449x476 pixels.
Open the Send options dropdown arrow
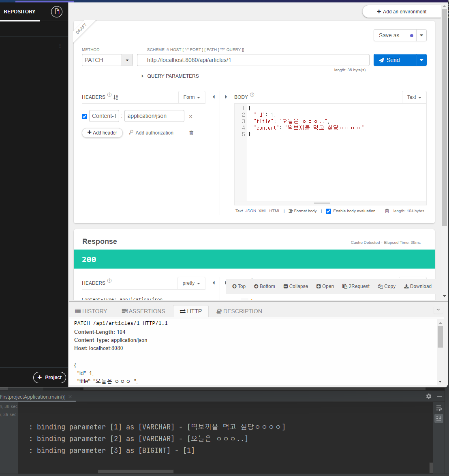(421, 60)
